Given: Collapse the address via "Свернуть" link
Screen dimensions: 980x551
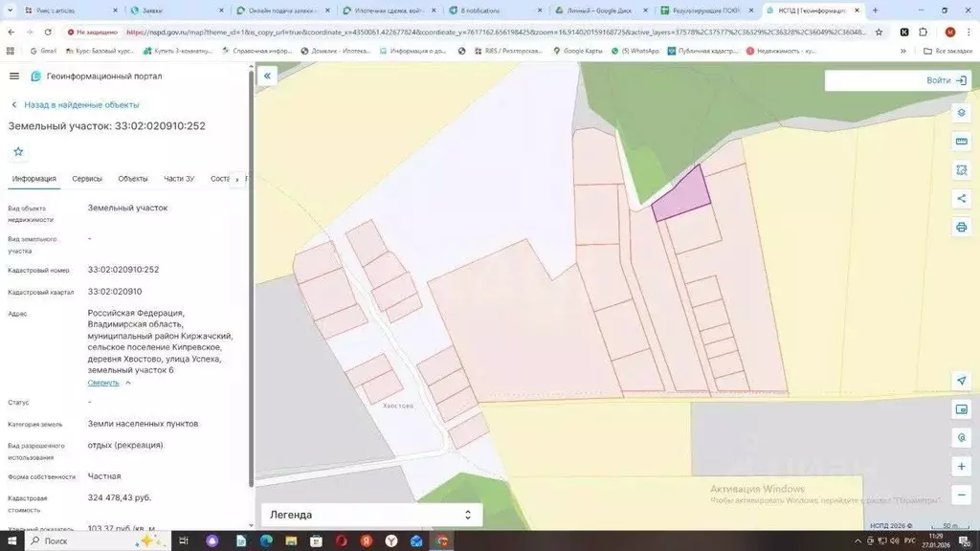Looking at the screenshot, I should (103, 383).
